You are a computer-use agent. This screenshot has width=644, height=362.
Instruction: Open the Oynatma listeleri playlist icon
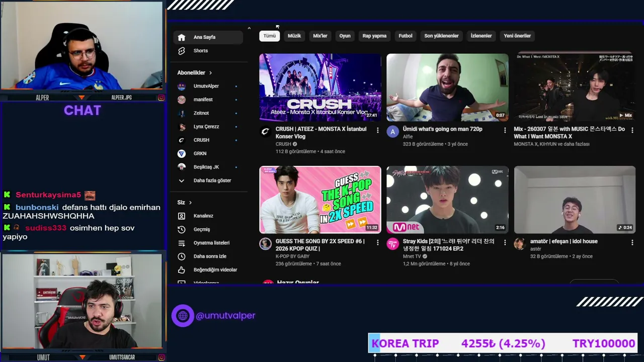click(182, 243)
